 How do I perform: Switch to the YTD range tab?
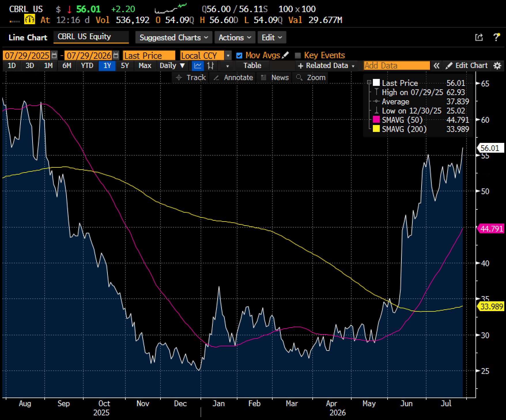point(87,66)
